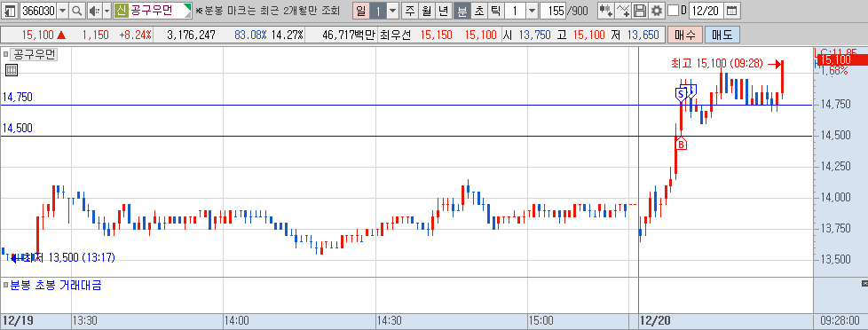Screen dimensions: 868x330
Task: Toggle the D date checkbox
Action: pos(673,10)
